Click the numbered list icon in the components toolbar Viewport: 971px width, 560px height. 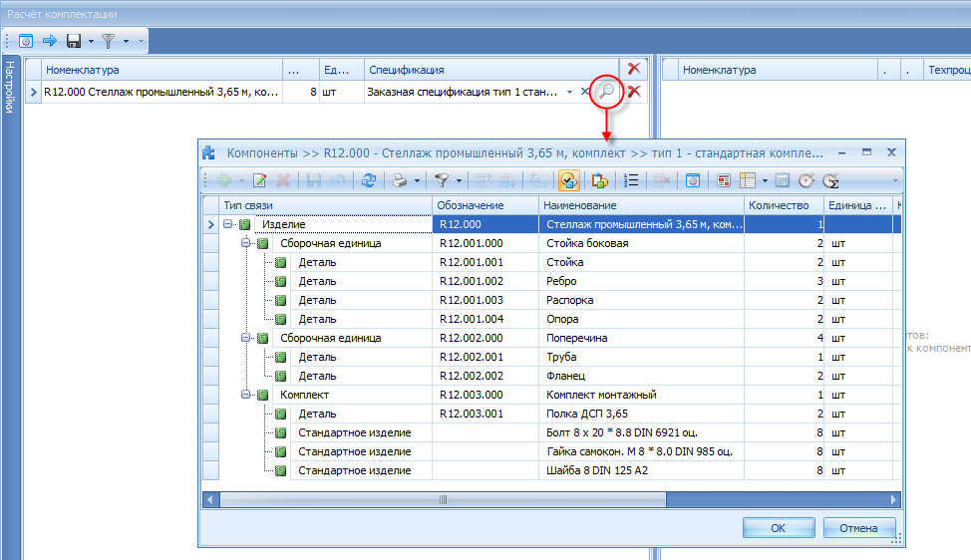pos(630,180)
